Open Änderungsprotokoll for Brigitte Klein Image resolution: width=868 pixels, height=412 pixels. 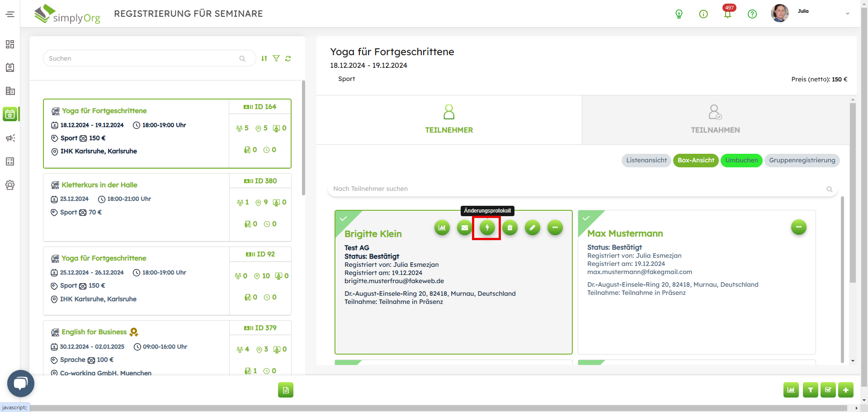[x=487, y=228]
